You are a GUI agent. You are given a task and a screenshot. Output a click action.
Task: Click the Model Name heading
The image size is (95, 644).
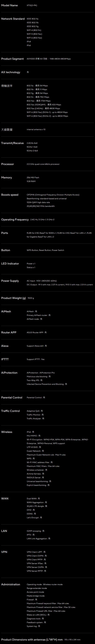coord(10,5)
